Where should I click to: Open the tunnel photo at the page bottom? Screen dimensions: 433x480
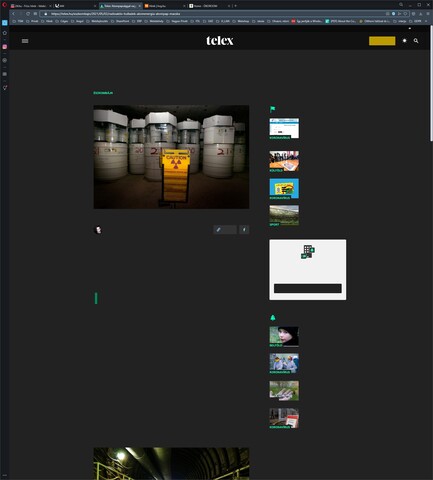(x=171, y=464)
